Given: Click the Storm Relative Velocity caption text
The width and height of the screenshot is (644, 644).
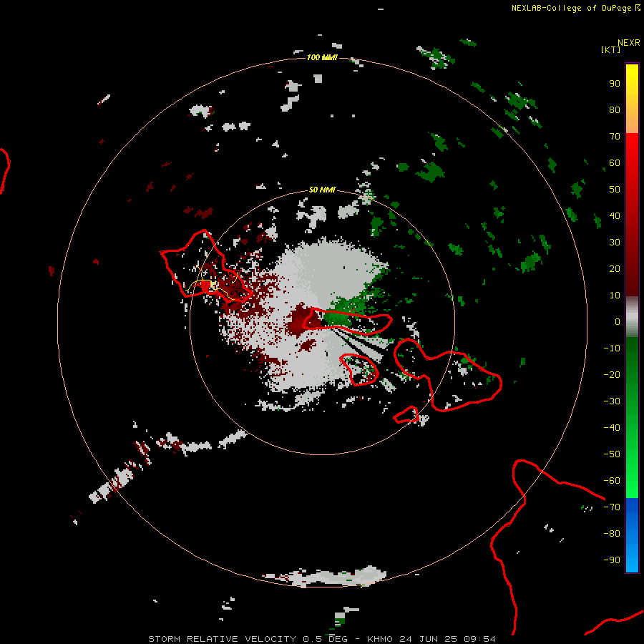Looking at the screenshot, I should pyautogui.click(x=321, y=639).
